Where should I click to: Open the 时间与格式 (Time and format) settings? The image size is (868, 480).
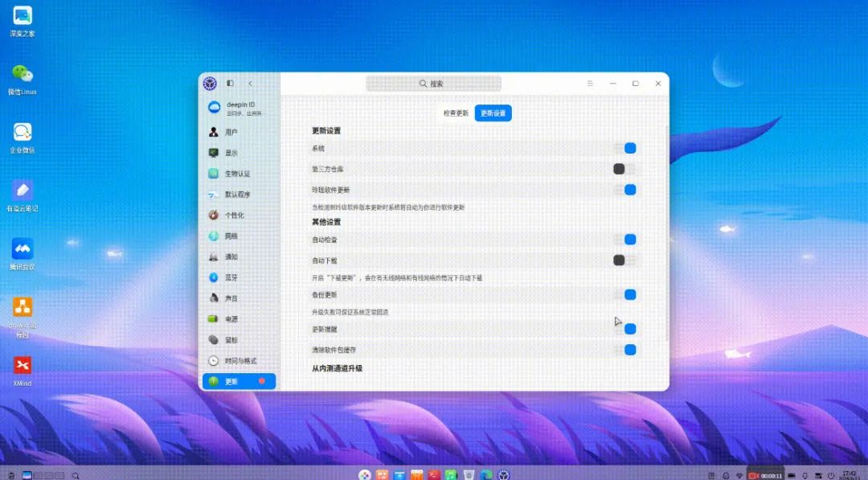click(x=240, y=360)
